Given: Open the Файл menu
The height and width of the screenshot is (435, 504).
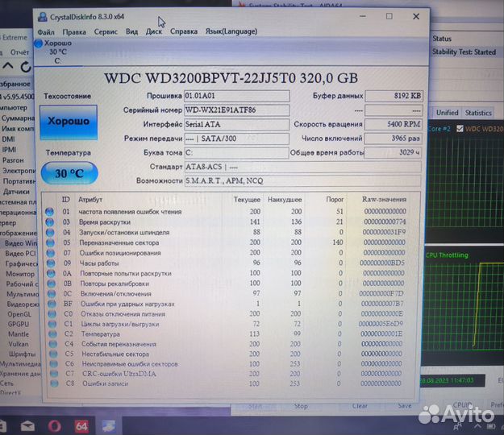Looking at the screenshot, I should click(x=46, y=32).
